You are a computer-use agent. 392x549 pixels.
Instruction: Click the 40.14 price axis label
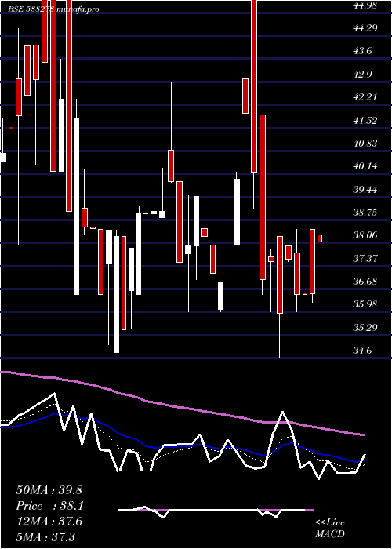click(366, 166)
